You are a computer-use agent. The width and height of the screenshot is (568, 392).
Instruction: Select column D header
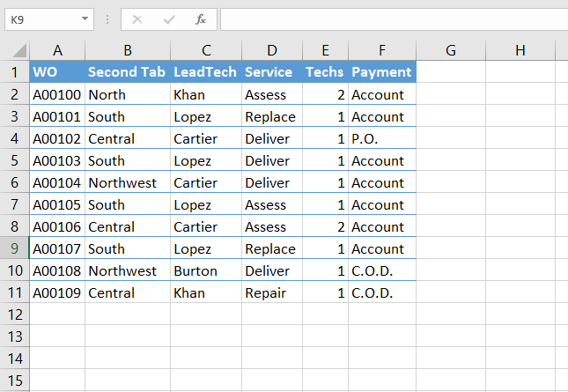pos(272,50)
